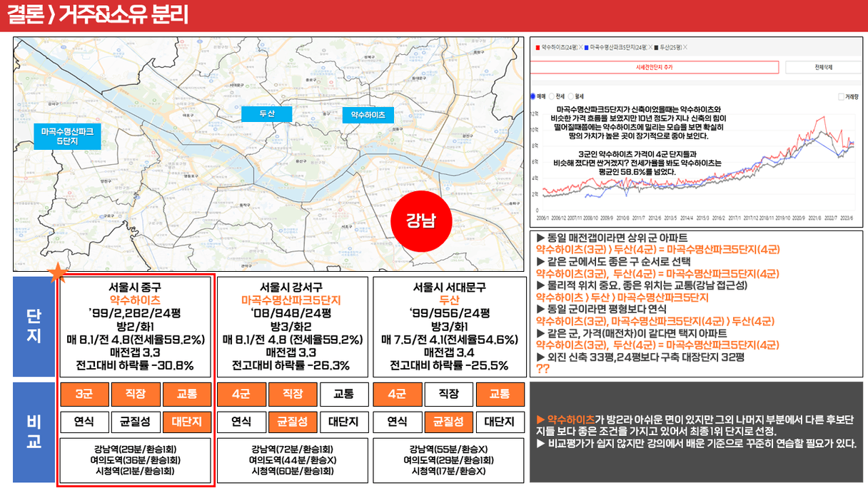Click 여의도역(44분/환승X) text
Screen dimensions: 868x488
292,460
